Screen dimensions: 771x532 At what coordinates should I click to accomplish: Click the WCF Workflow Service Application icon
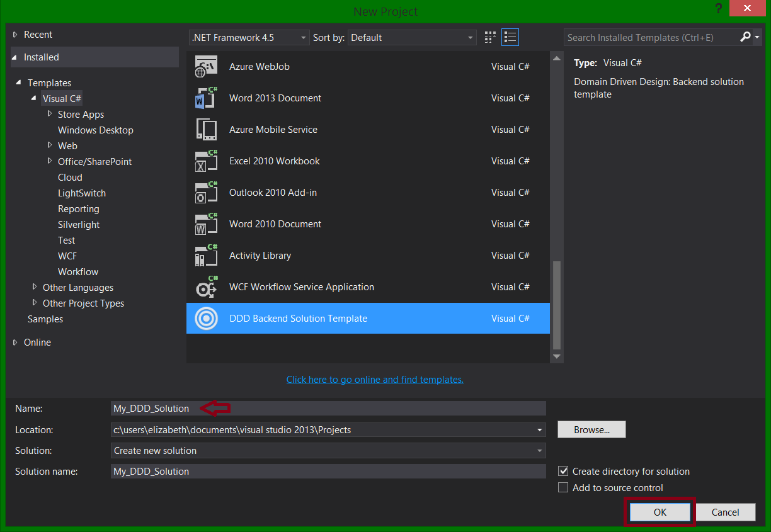[205, 286]
